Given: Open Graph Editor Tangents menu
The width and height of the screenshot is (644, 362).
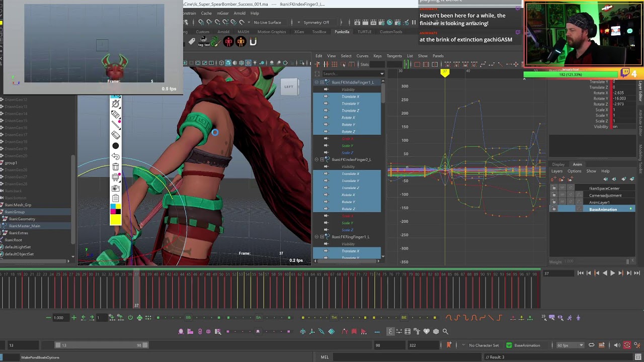Looking at the screenshot, I should 394,56.
